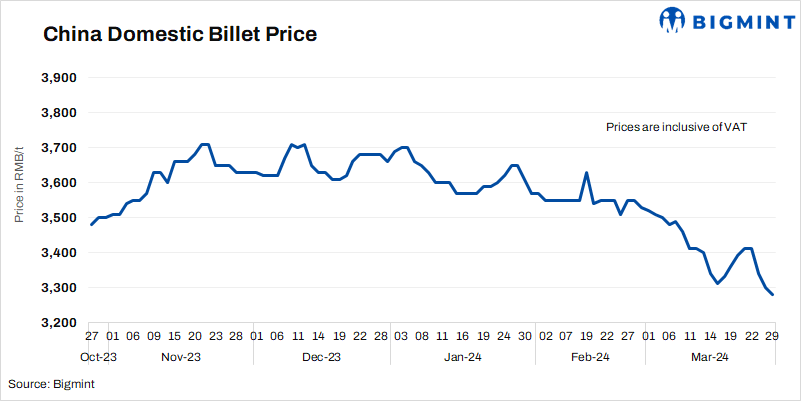Select the Feb-24 month label
Viewport: 801px width, 401px height.
click(591, 357)
